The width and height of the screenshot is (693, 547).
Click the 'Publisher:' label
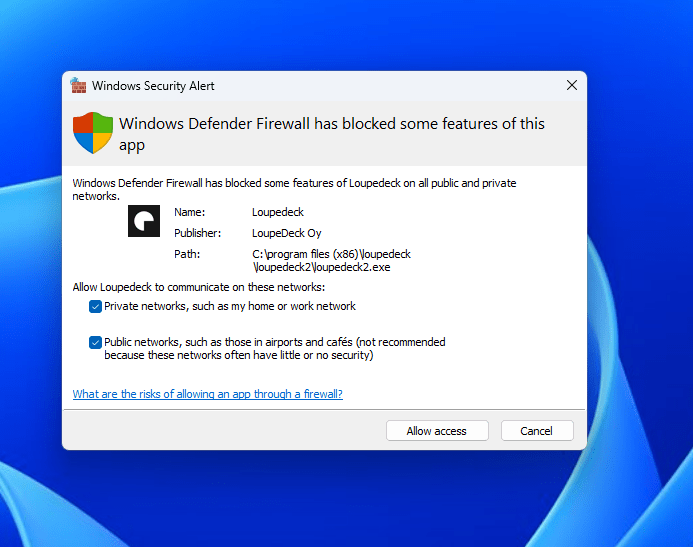pyautogui.click(x=197, y=233)
